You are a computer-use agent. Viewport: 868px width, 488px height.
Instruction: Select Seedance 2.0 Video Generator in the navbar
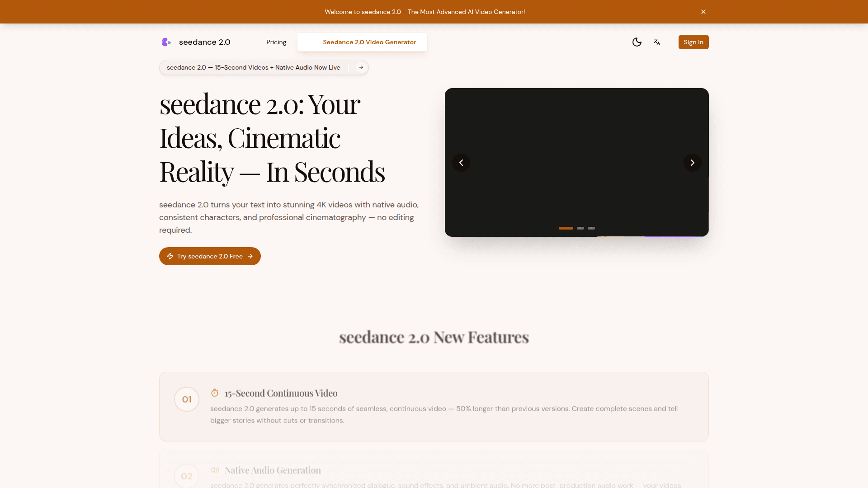(369, 42)
